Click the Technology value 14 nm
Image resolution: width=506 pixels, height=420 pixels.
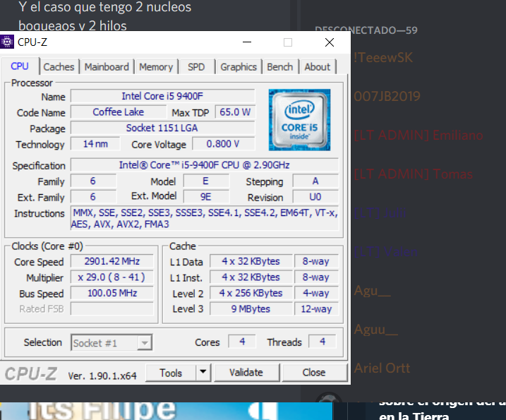coord(95,144)
